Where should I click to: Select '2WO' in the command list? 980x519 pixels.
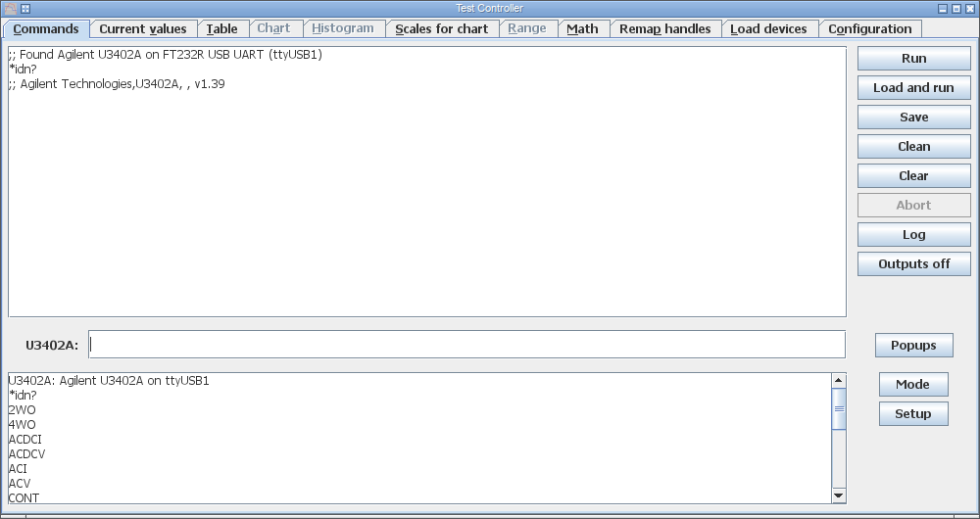(22, 409)
